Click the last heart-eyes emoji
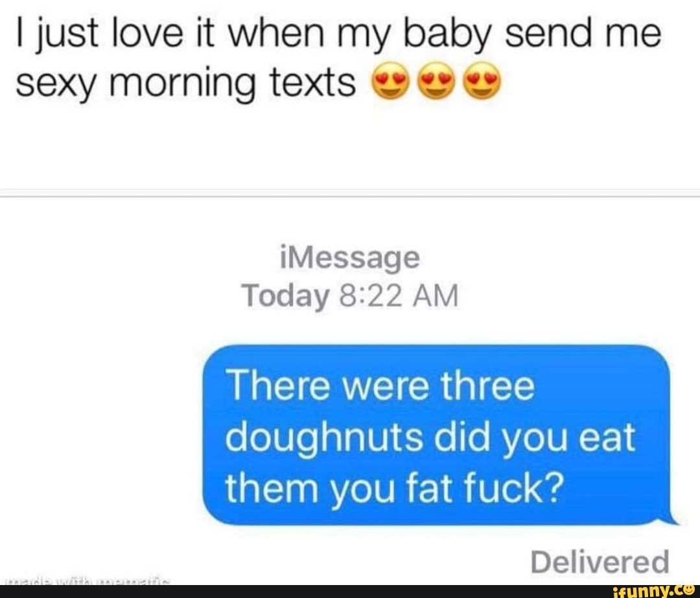The width and height of the screenshot is (700, 598). tap(482, 81)
